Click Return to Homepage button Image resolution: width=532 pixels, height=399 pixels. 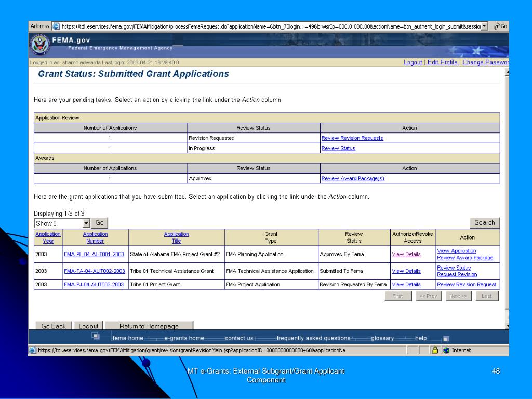(149, 326)
